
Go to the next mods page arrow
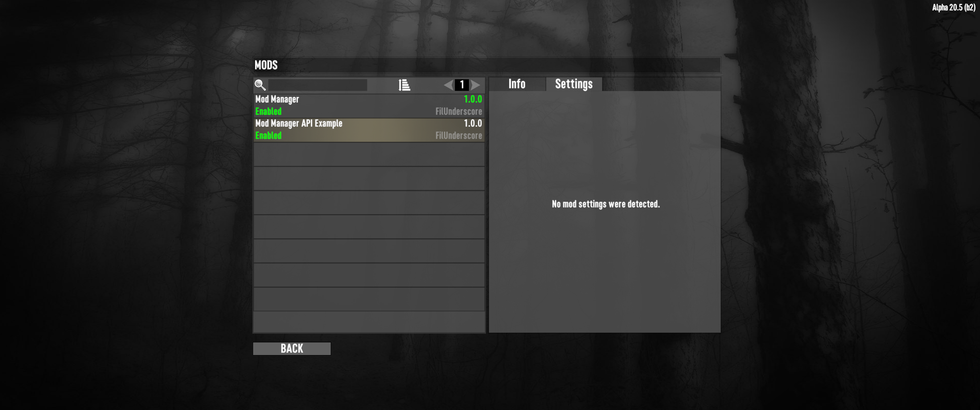pos(475,85)
